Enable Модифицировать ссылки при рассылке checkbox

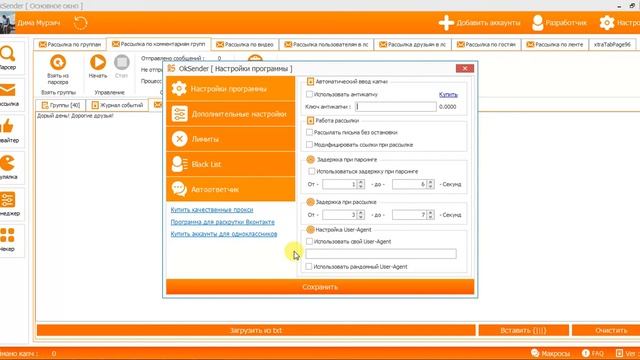pos(309,144)
